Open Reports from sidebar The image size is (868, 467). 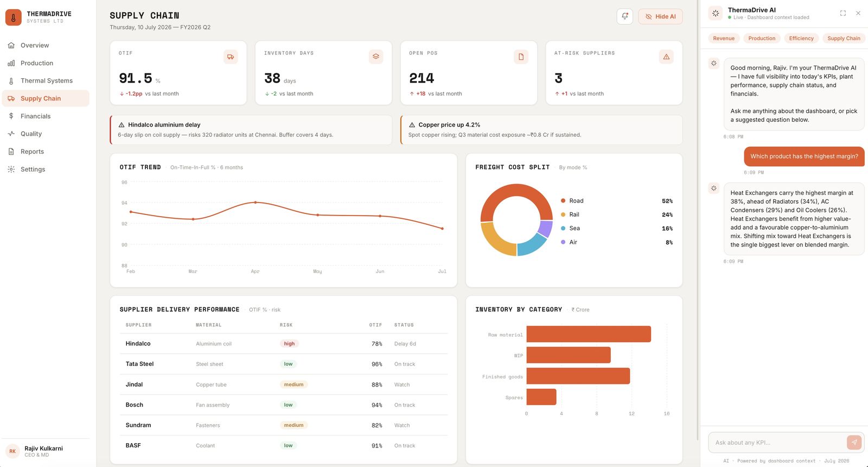(46, 152)
